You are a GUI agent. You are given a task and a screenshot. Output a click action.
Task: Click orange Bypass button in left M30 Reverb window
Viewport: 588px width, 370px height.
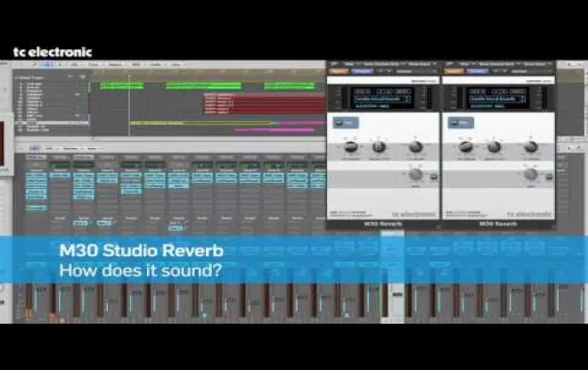[x=339, y=71]
